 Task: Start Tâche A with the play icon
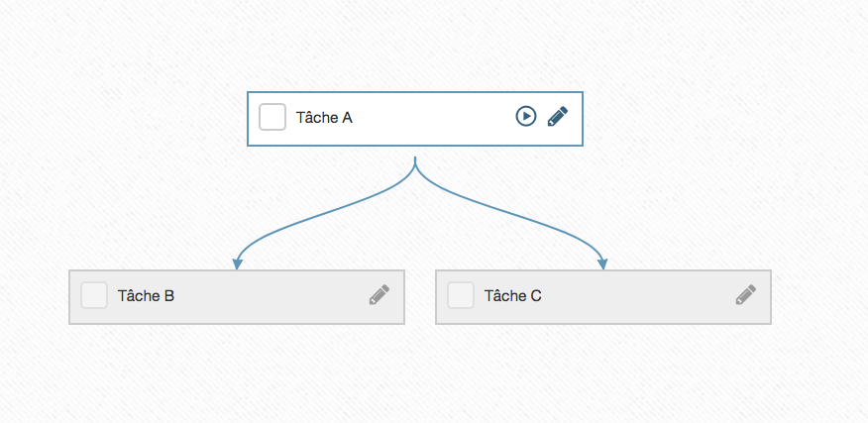coord(526,116)
